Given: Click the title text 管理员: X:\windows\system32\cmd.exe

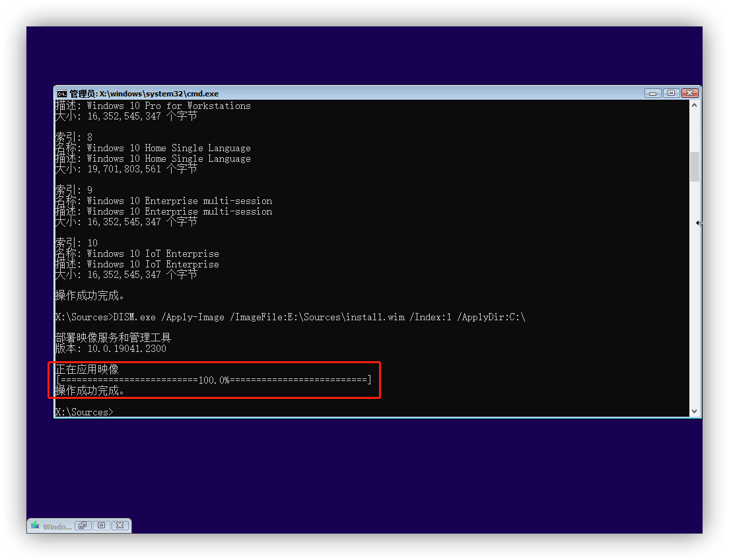Looking at the screenshot, I should coord(144,94).
